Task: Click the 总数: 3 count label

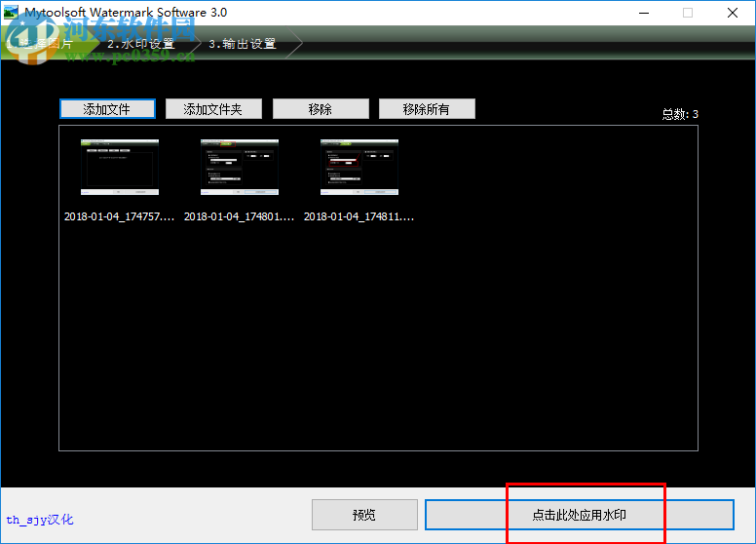Action: (680, 114)
